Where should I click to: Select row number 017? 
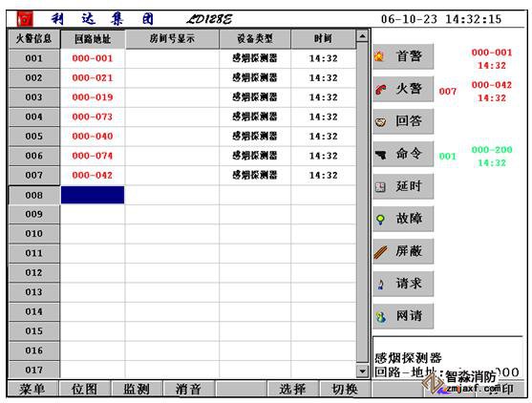point(34,370)
